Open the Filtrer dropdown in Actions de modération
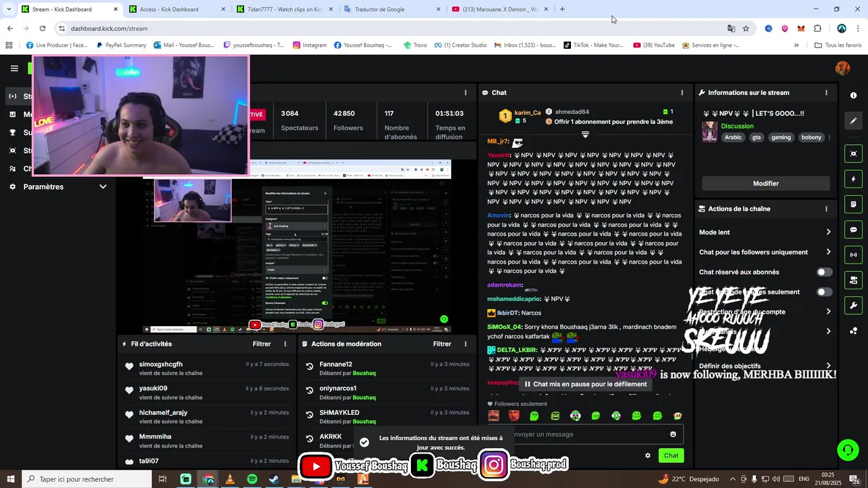The height and width of the screenshot is (488, 868). point(442,344)
